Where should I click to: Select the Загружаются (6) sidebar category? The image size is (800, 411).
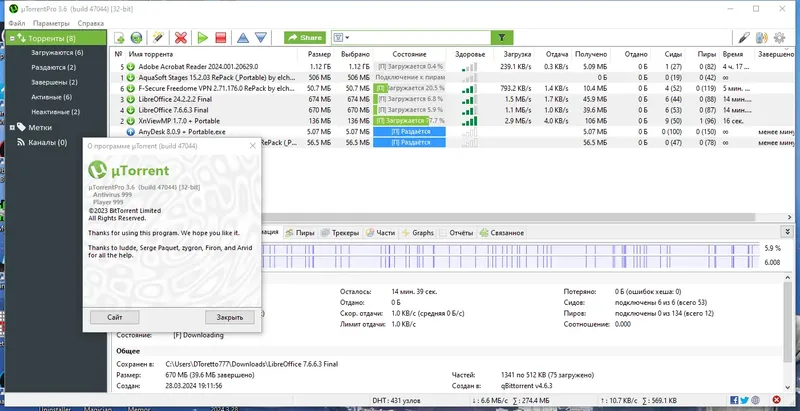pyautogui.click(x=57, y=53)
